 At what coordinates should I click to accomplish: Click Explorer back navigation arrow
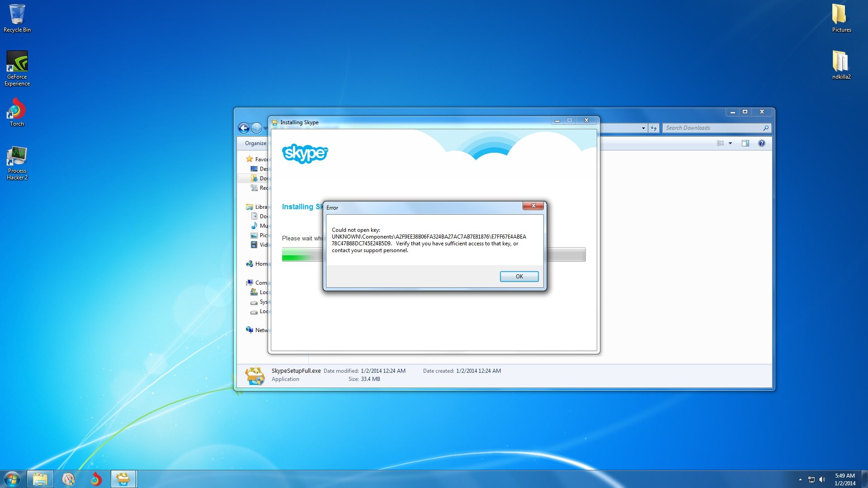pos(244,128)
